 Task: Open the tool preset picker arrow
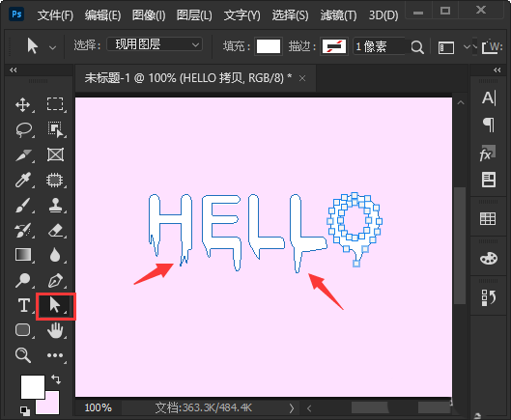(x=52, y=47)
